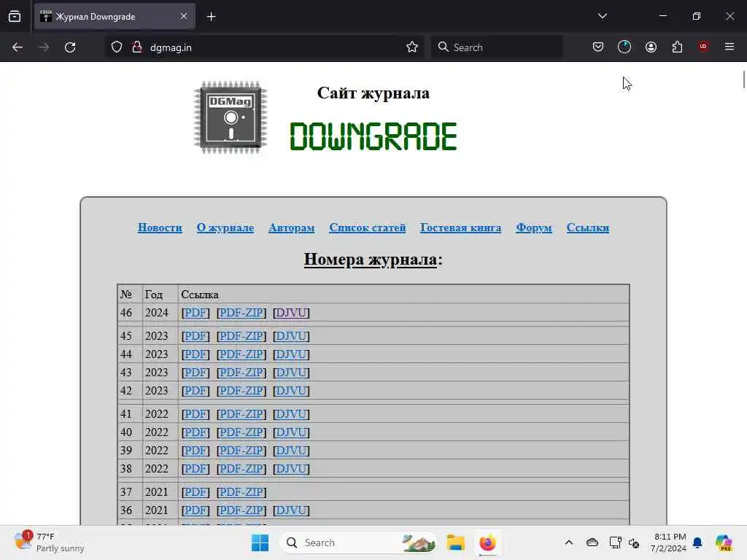Download issue 36 PDF
The width and height of the screenshot is (747, 560).
tap(196, 510)
